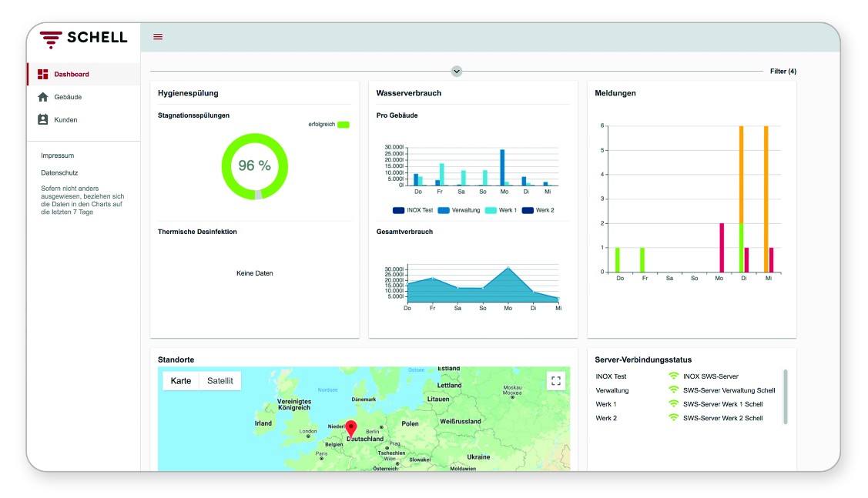This screenshot has width=868, height=498.
Task: Click the SCHELL logo
Action: click(x=84, y=38)
